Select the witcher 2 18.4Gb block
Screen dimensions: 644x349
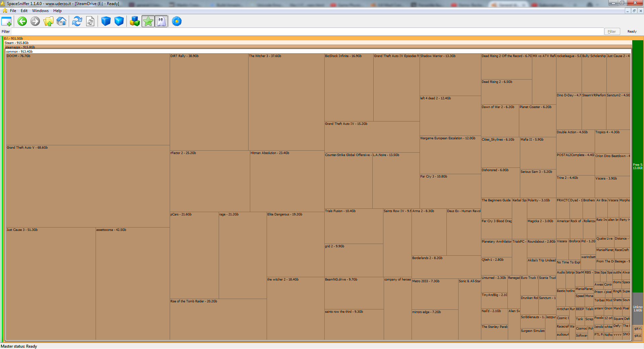pos(296,308)
